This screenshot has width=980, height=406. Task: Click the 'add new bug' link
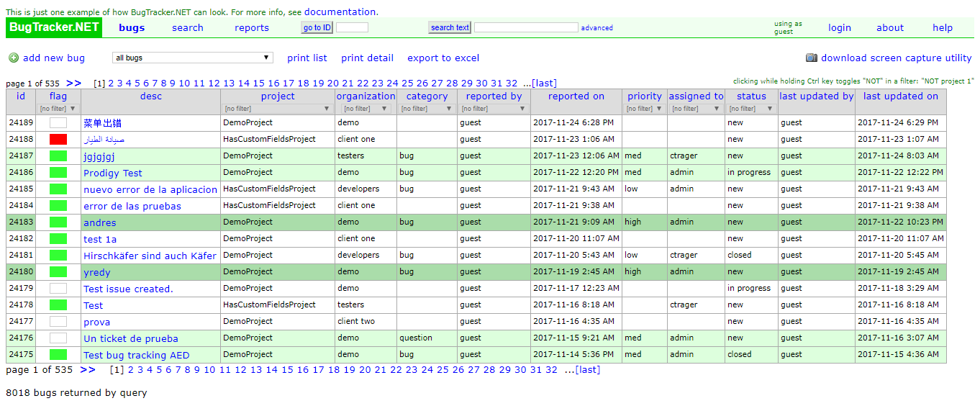(54, 58)
